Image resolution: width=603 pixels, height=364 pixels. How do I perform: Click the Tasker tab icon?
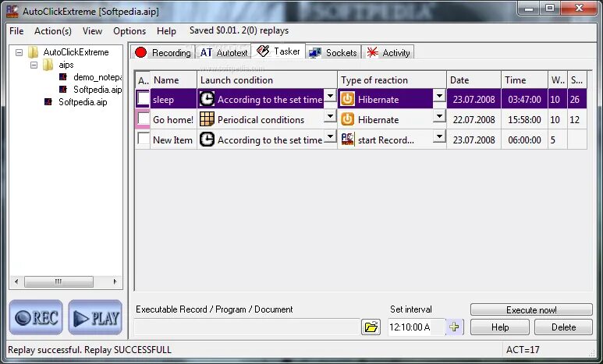click(263, 51)
